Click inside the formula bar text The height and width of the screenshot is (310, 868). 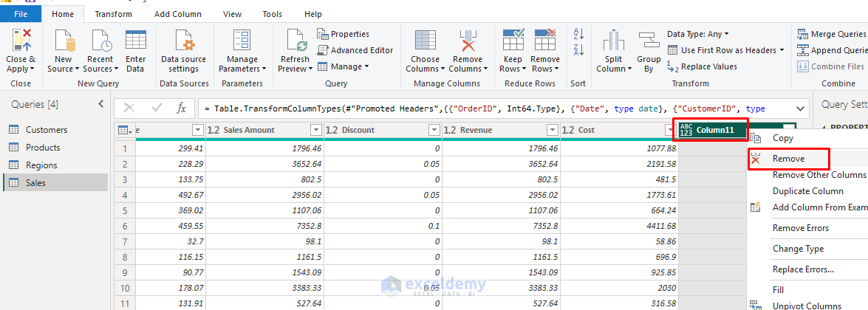click(485, 108)
